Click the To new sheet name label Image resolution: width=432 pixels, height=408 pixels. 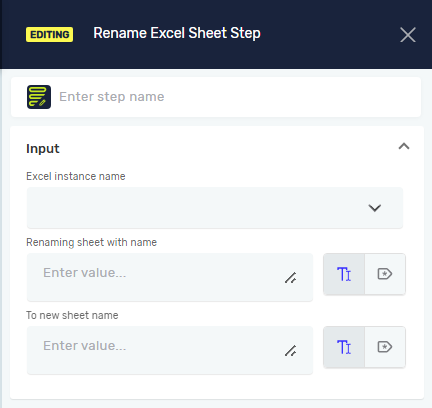72,315
